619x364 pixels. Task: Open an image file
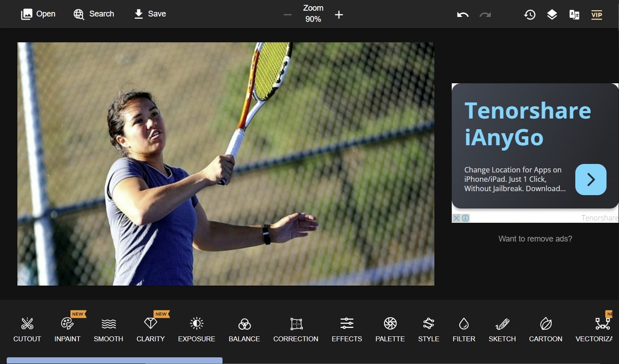tap(38, 14)
